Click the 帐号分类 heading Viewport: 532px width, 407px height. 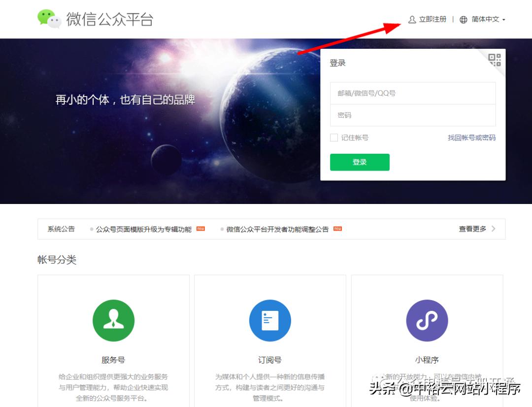coord(57,260)
